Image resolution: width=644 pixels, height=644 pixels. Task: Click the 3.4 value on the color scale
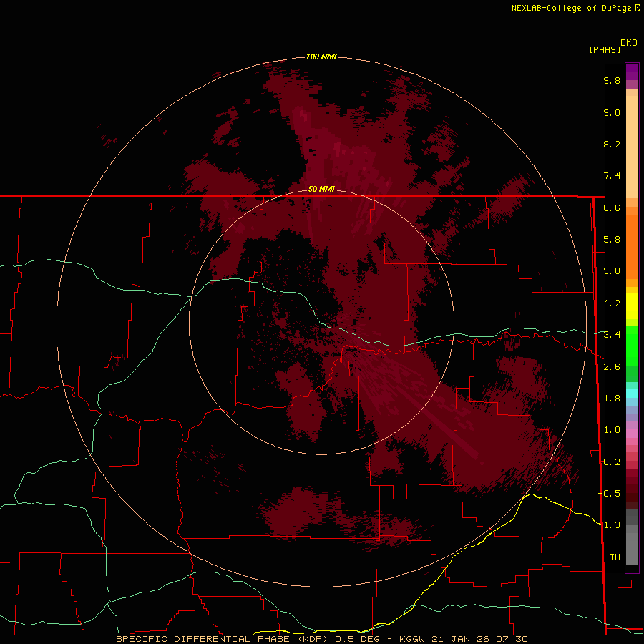[612, 335]
